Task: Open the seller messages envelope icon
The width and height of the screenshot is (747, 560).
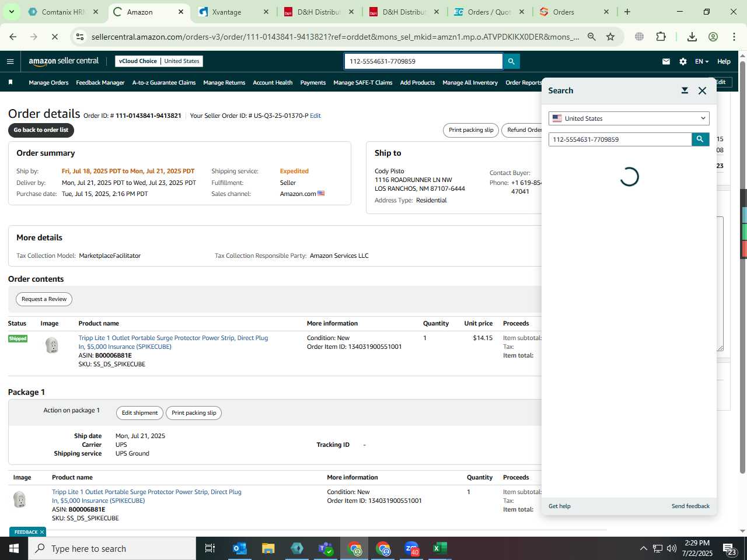Action: (x=666, y=61)
